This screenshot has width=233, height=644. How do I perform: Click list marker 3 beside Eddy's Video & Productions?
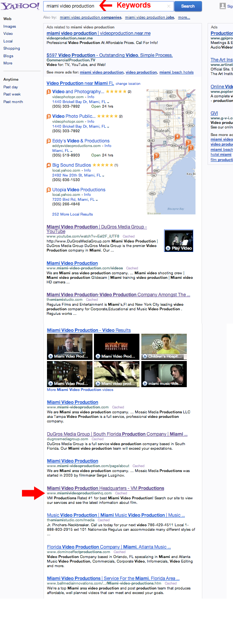tap(49, 141)
